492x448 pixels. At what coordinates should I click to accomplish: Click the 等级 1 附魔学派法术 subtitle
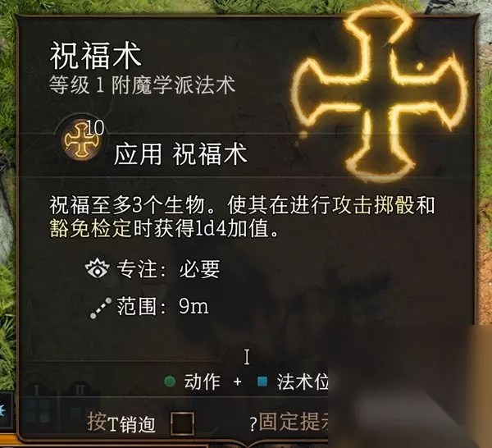pos(142,85)
